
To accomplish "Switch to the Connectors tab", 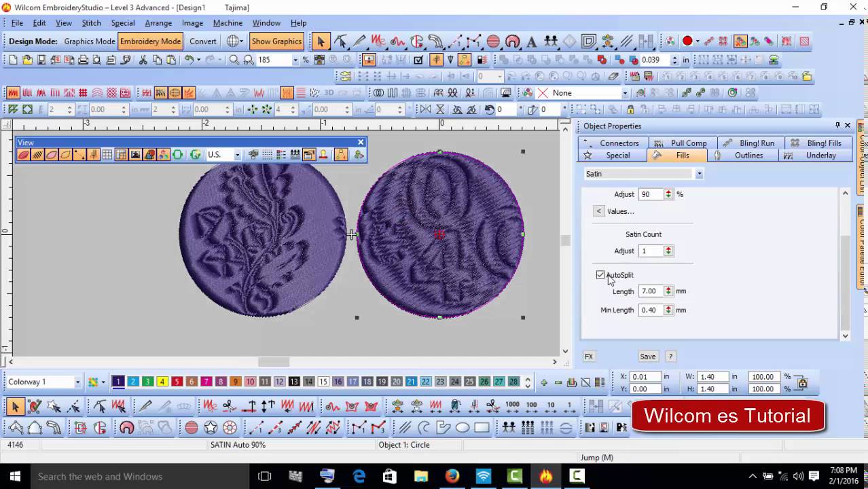I will tap(613, 143).
